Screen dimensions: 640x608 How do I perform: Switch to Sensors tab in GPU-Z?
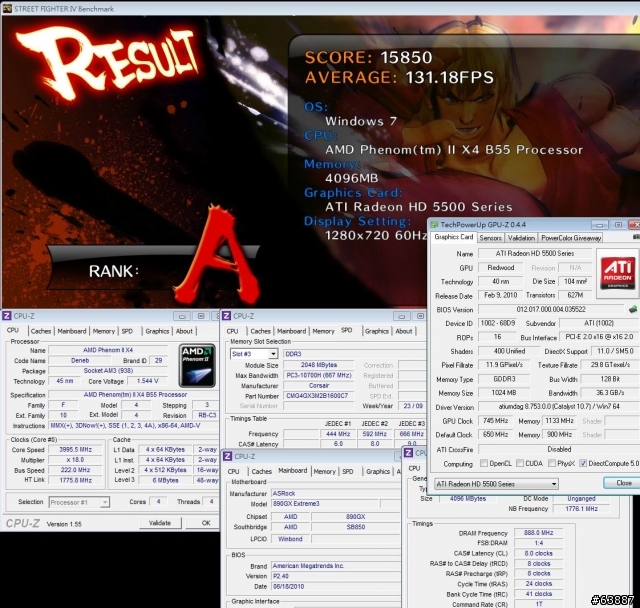(x=490, y=238)
